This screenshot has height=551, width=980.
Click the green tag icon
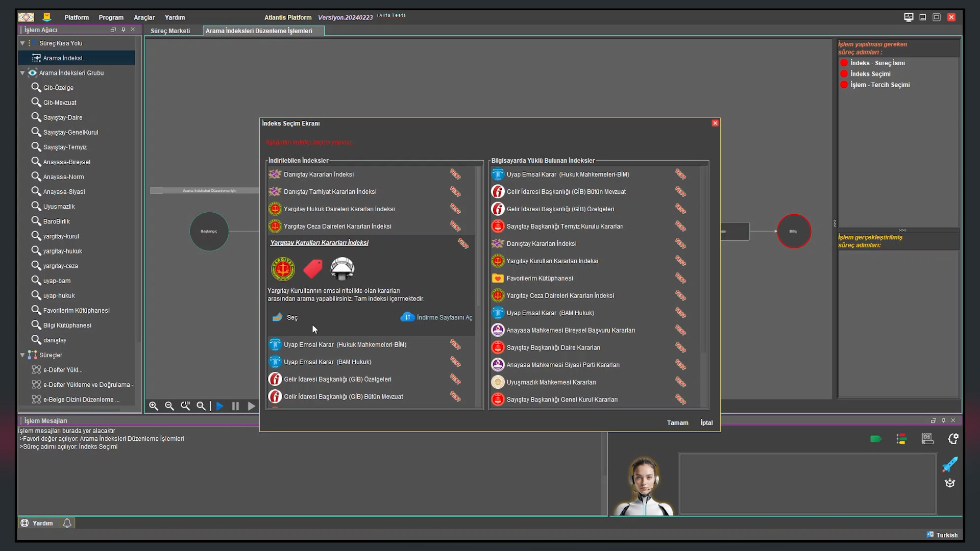pyautogui.click(x=876, y=439)
